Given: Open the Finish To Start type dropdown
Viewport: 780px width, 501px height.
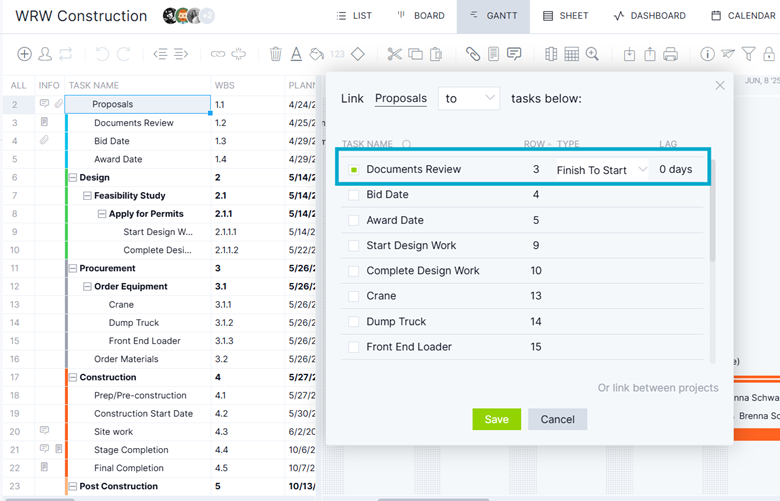Looking at the screenshot, I should click(x=602, y=170).
